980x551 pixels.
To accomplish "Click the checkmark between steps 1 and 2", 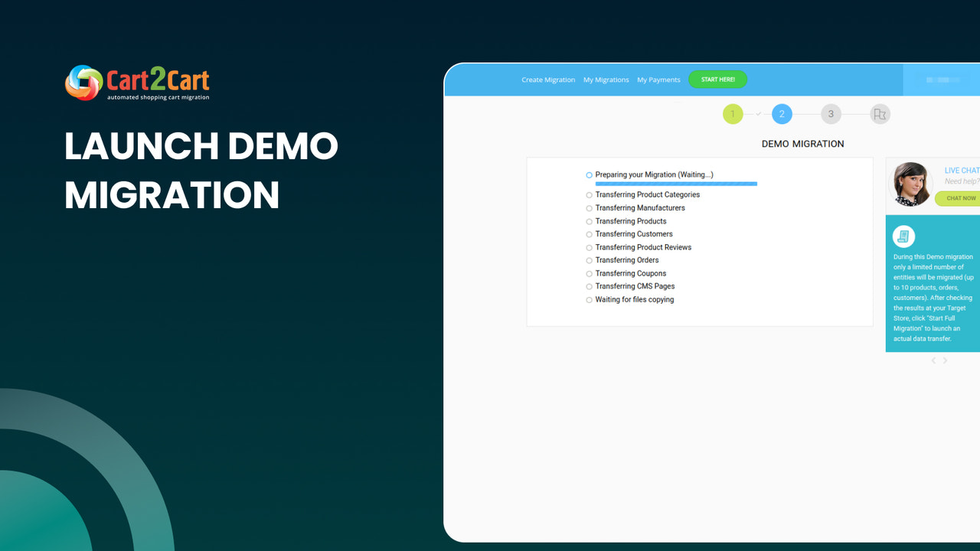I will 758,113.
